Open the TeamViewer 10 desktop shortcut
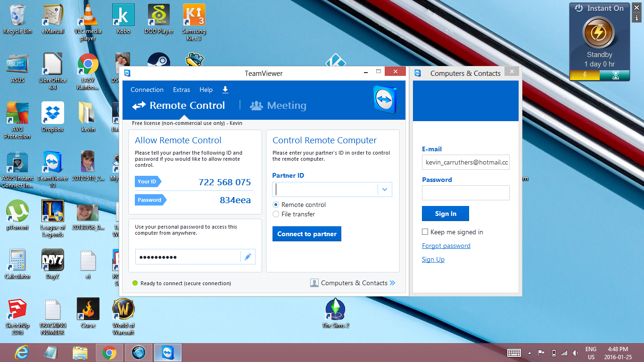Viewport: 644px width, 362px height. (53, 169)
